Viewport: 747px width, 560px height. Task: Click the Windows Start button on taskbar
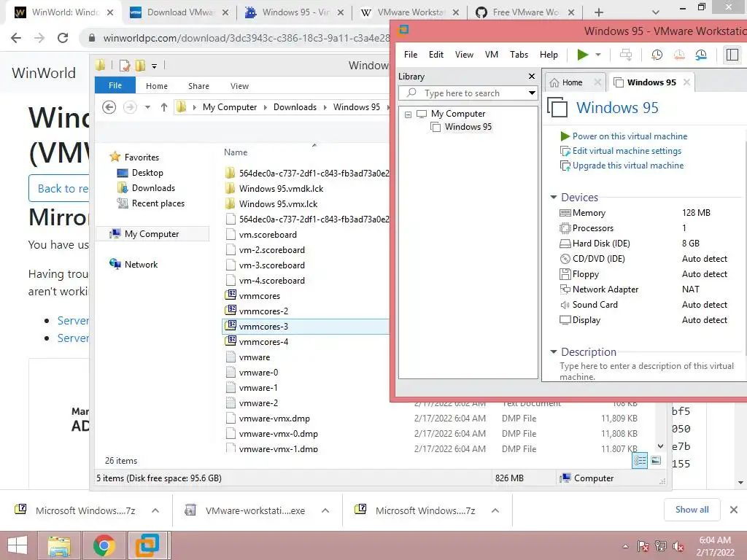point(18,545)
